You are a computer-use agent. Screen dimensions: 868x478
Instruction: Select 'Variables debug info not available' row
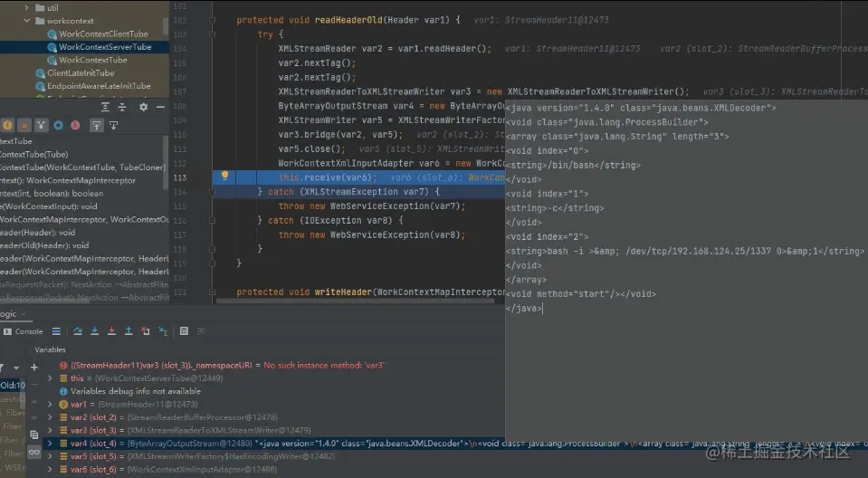pos(130,391)
